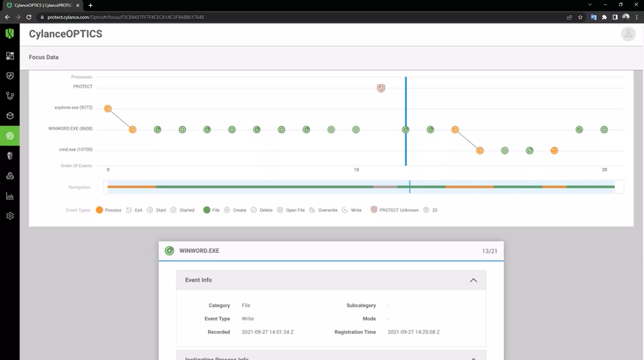Click the Navigation timeline bar position marker
Image resolution: width=644 pixels, height=360 pixels.
click(x=410, y=187)
